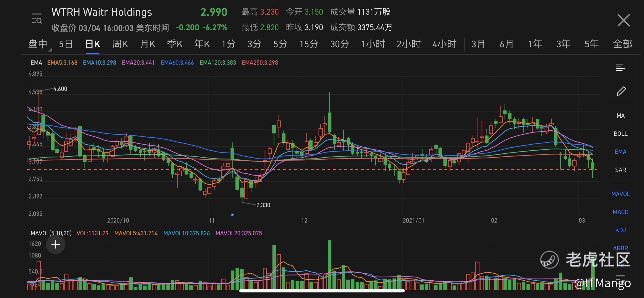Click the EMA250:3.298 legend value
The image size is (644, 298).
click(x=260, y=63)
